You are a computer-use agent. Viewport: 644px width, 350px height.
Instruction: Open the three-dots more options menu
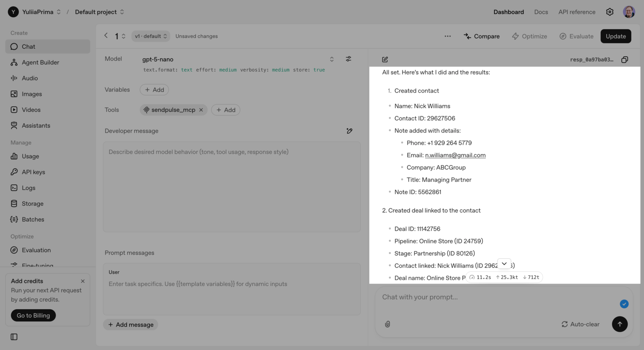[447, 36]
